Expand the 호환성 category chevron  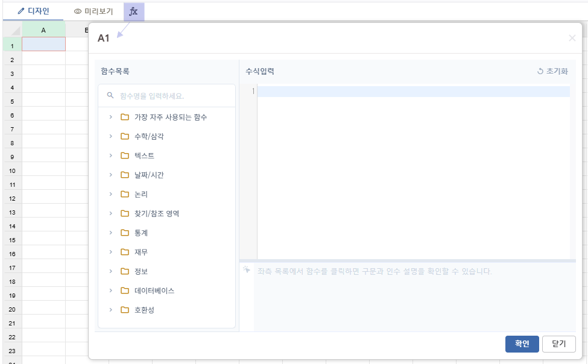point(110,310)
